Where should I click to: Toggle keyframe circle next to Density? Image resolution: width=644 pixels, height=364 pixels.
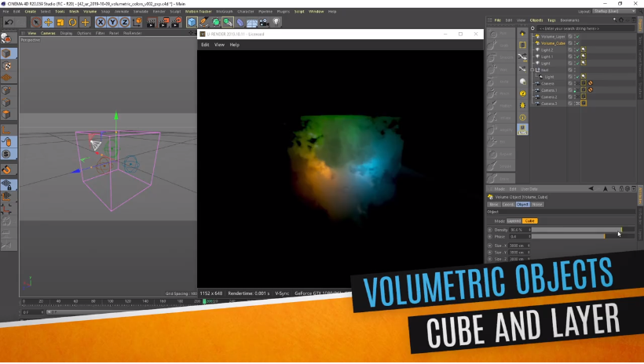(x=489, y=230)
